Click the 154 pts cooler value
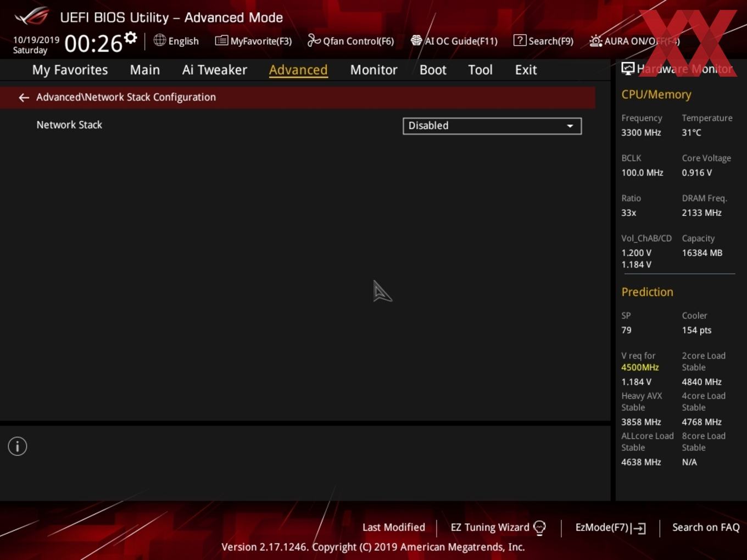747x560 pixels. pos(696,331)
